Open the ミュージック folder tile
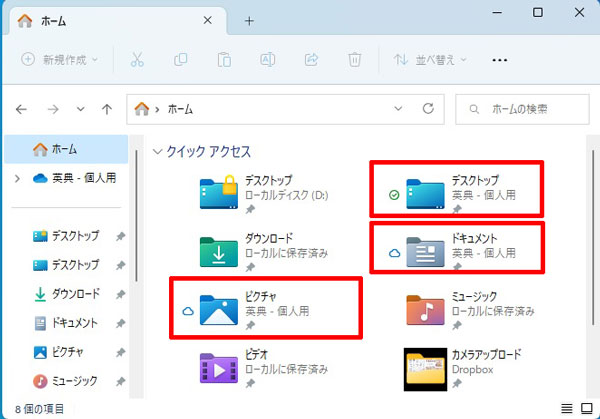The height and width of the screenshot is (419, 600). [470, 310]
